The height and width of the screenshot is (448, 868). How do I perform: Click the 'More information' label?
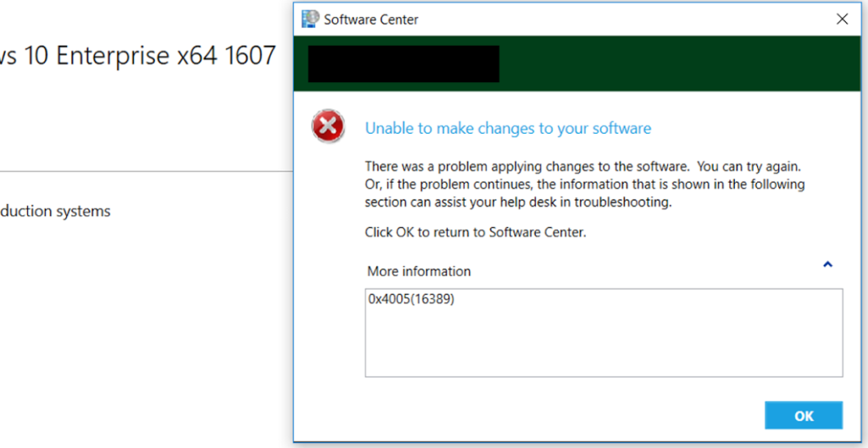click(419, 272)
